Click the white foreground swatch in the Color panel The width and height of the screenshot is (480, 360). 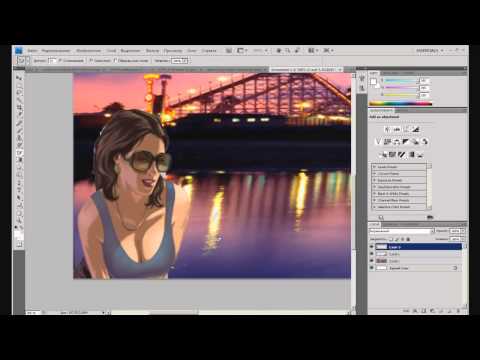(x=373, y=82)
